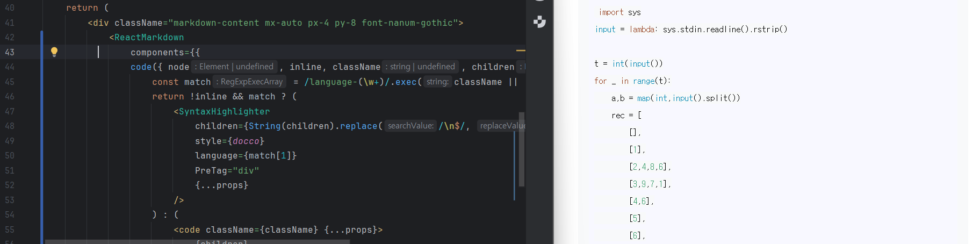Click line number 43 in the gutter
Screen dimensions: 980x244
point(10,52)
